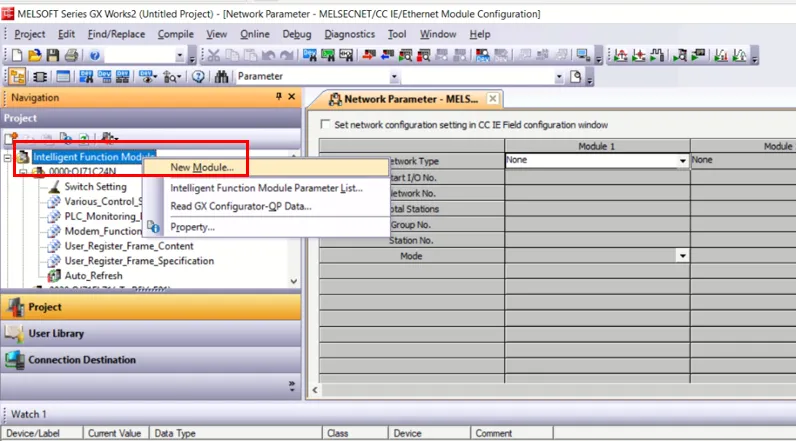Open Tool menu
This screenshot has width=796, height=441.
(x=396, y=34)
